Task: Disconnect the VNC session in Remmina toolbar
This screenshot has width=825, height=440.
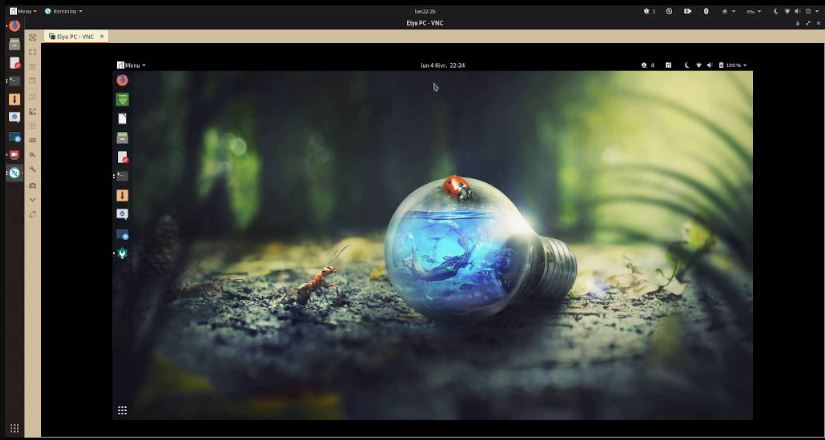Action: 33,214
